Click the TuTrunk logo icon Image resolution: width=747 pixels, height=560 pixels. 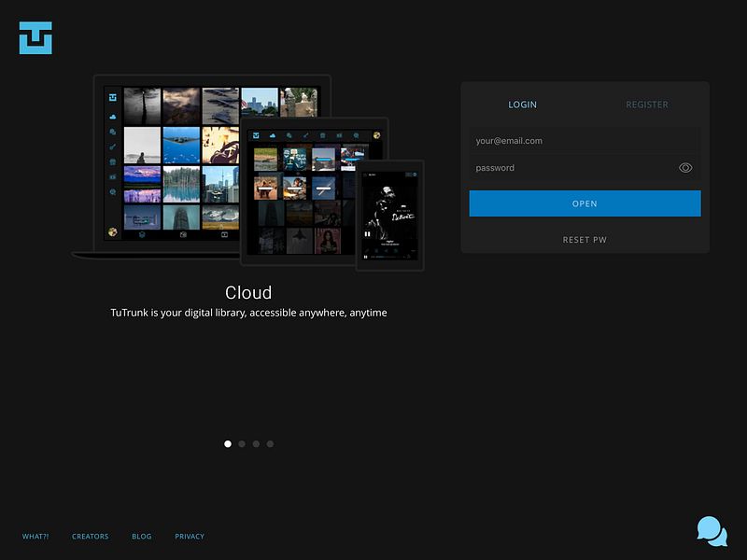pyautogui.click(x=35, y=38)
